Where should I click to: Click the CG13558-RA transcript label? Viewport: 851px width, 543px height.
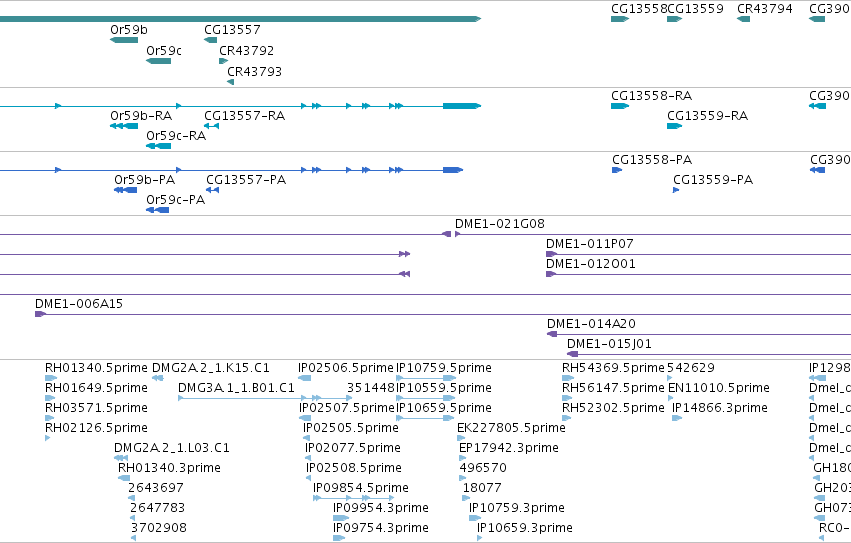click(651, 96)
